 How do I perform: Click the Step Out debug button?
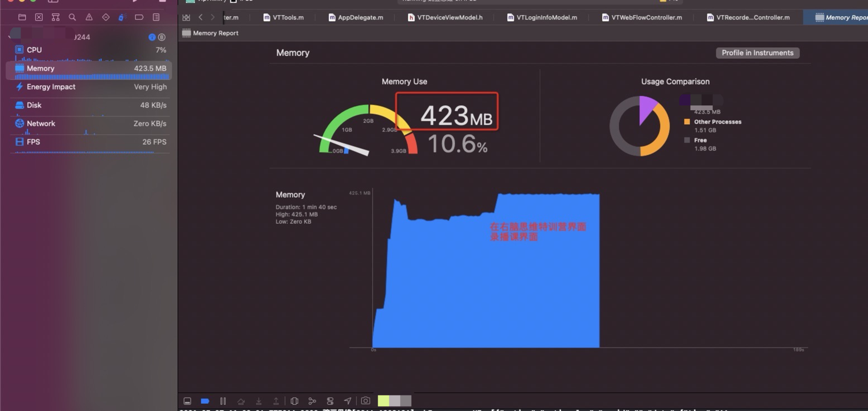[276, 401]
